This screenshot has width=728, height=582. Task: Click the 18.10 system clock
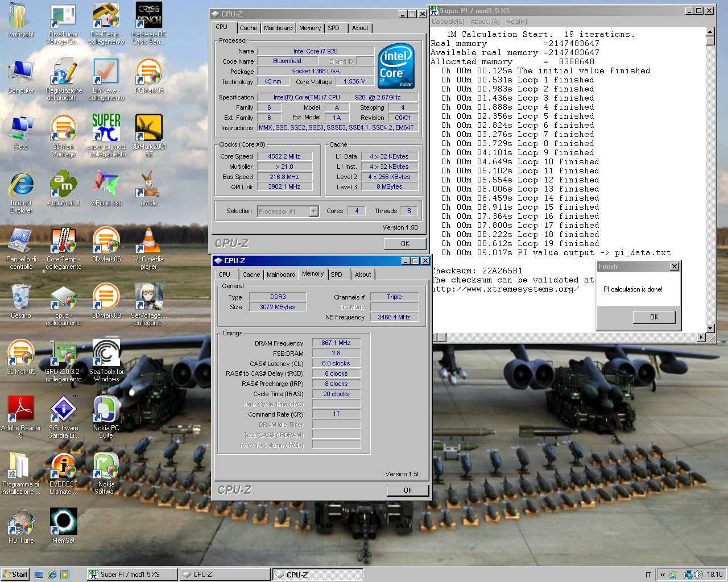[715, 575]
